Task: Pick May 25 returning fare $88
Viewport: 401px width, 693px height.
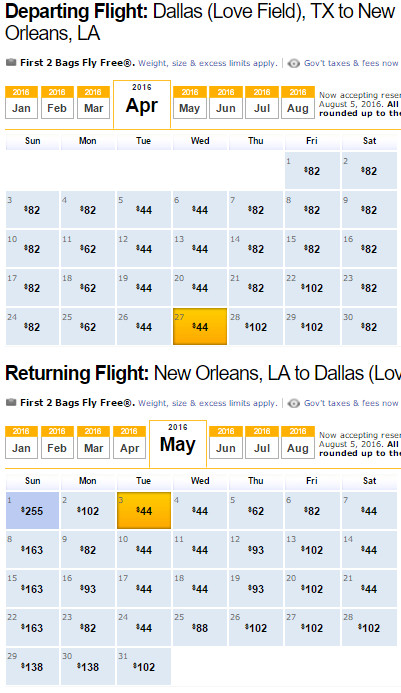Action: [x=200, y=628]
